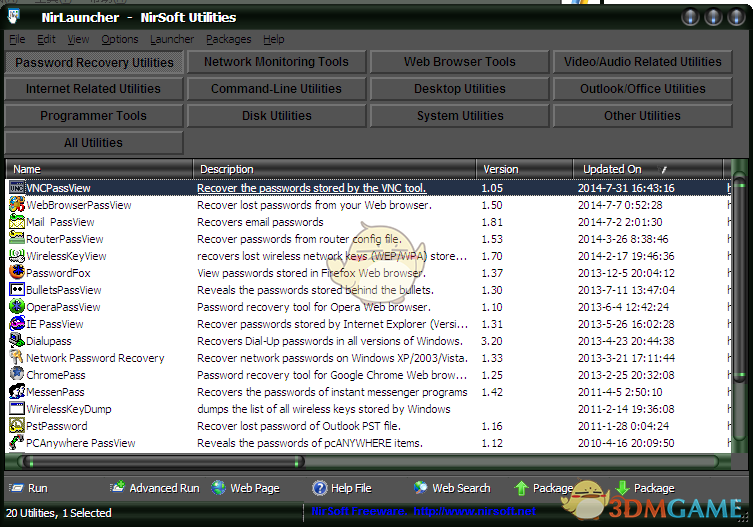Viewport: 753px width, 527px height.
Task: Click date 2013-12-5 20:04:12
Action: tap(626, 273)
